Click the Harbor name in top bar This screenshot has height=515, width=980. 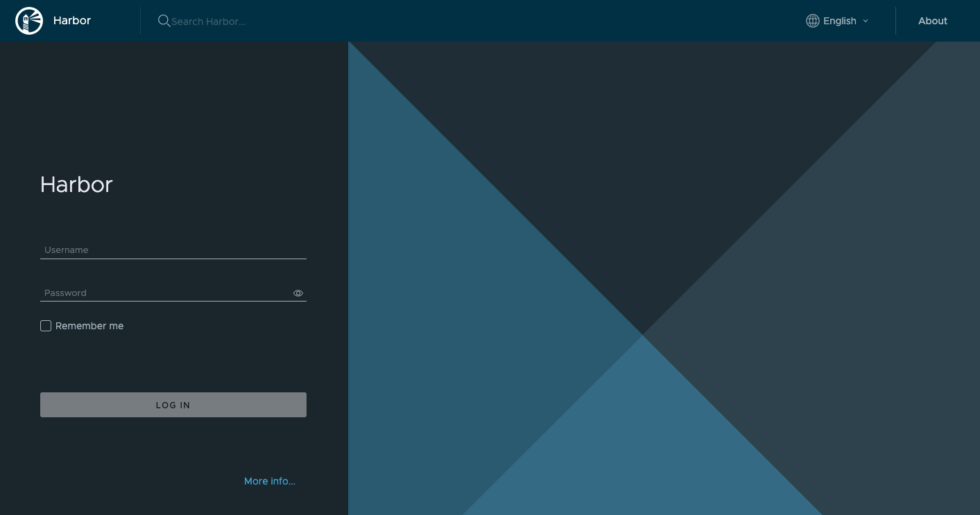tap(71, 20)
